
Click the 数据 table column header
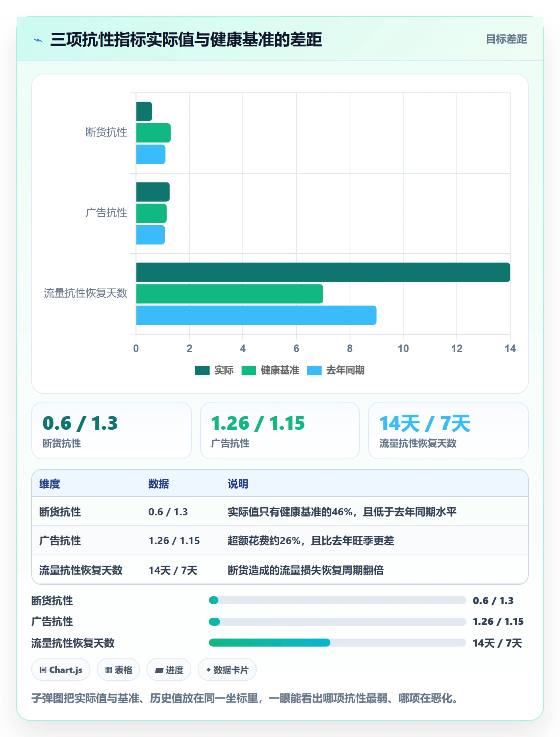[x=159, y=484]
